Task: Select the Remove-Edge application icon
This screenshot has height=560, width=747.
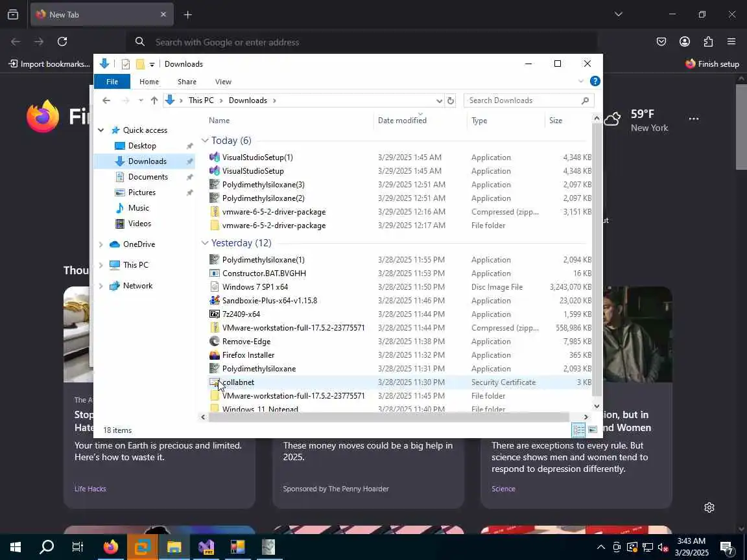Action: (215, 342)
